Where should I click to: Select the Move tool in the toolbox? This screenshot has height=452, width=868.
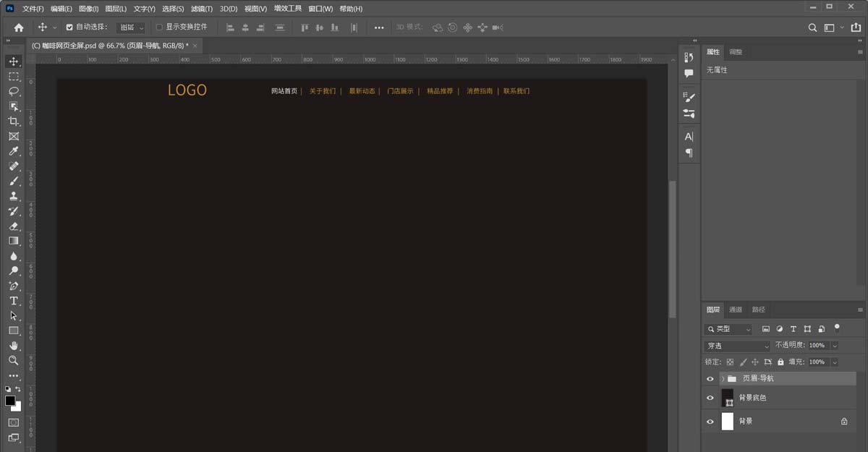(14, 61)
